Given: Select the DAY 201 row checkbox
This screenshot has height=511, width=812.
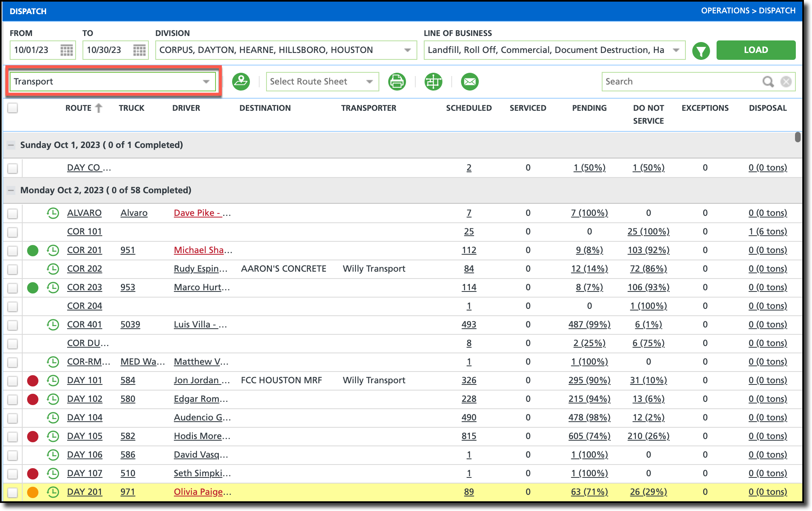Looking at the screenshot, I should (x=13, y=492).
